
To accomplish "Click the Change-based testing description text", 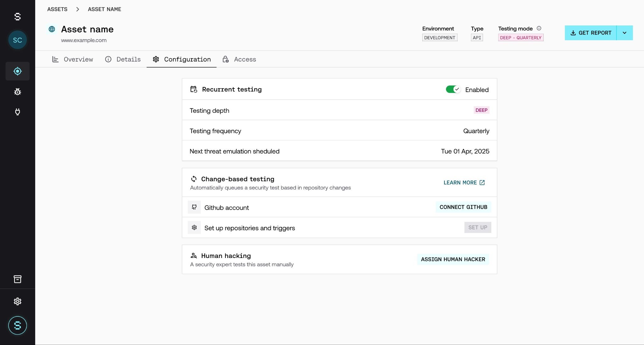I will coord(270,188).
